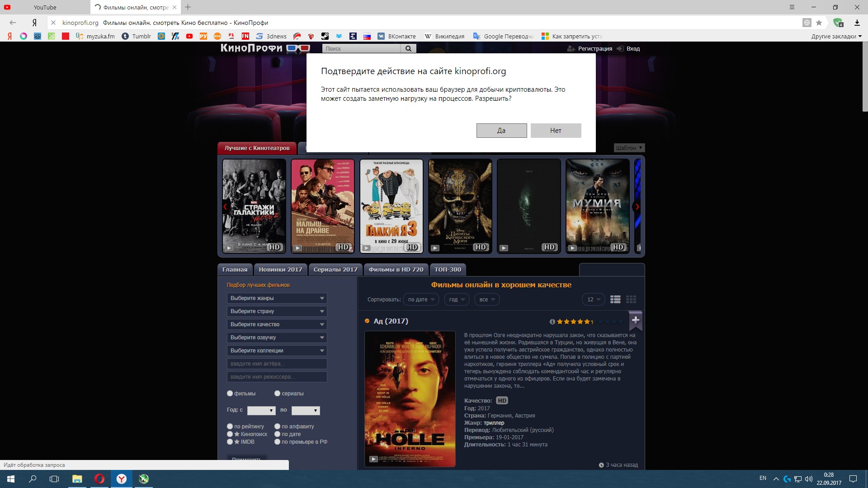Viewport: 868px width, 488px height.
Task: Click the search magnifier icon on KinoProfi
Action: click(x=408, y=48)
